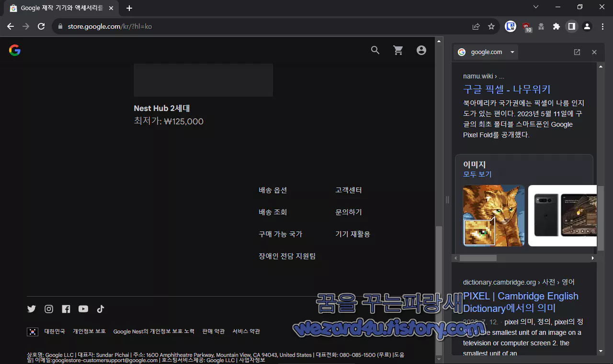Click the side panel scroll down arrow

601,351
